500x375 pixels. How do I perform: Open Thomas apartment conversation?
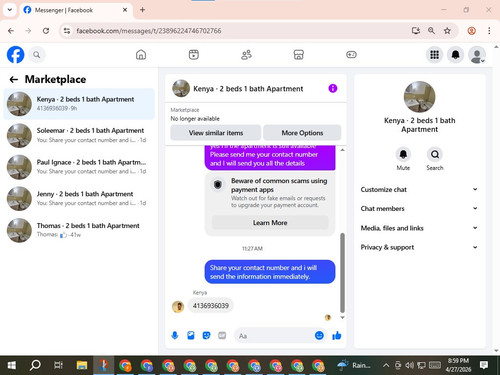pyautogui.click(x=79, y=230)
